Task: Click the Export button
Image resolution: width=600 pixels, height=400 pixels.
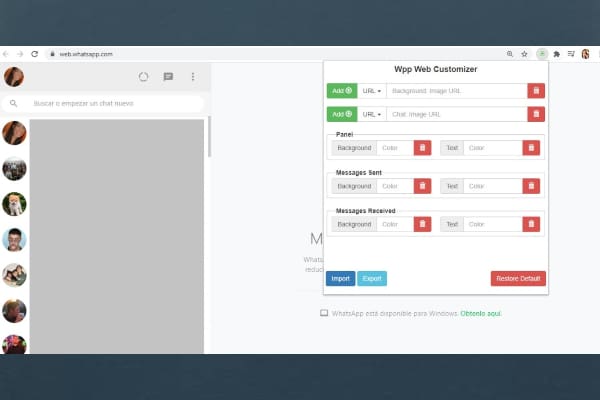Action: point(372,279)
